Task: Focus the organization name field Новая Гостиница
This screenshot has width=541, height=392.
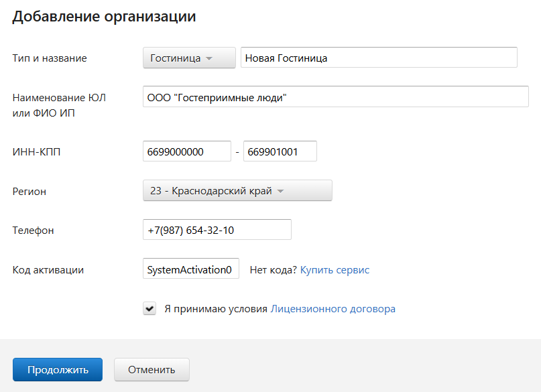Action: pos(379,57)
